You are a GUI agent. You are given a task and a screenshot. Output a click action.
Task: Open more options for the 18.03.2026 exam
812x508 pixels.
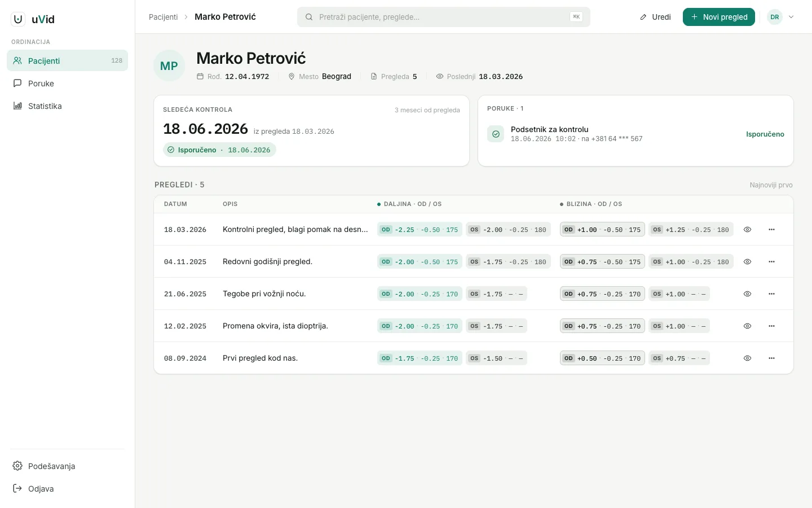pyautogui.click(x=771, y=230)
